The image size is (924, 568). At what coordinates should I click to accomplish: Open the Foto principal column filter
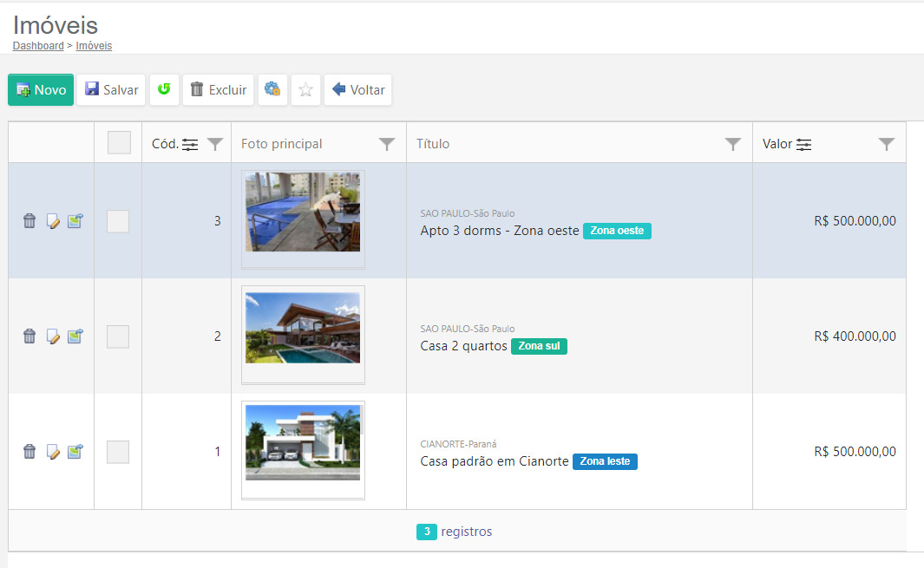(387, 144)
